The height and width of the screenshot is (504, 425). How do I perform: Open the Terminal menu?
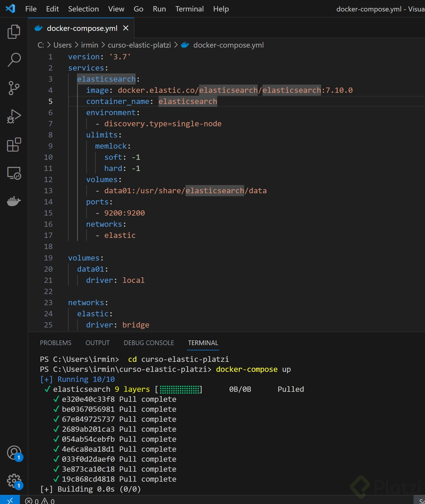pyautogui.click(x=189, y=9)
